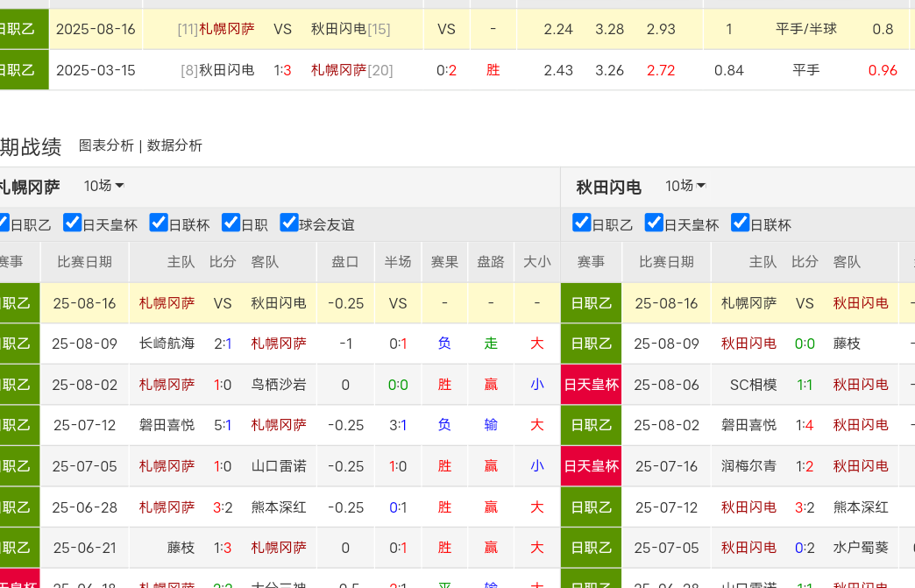Open the 鸟栖沙岩 team link
Screen dimensions: 915x588
pos(279,385)
